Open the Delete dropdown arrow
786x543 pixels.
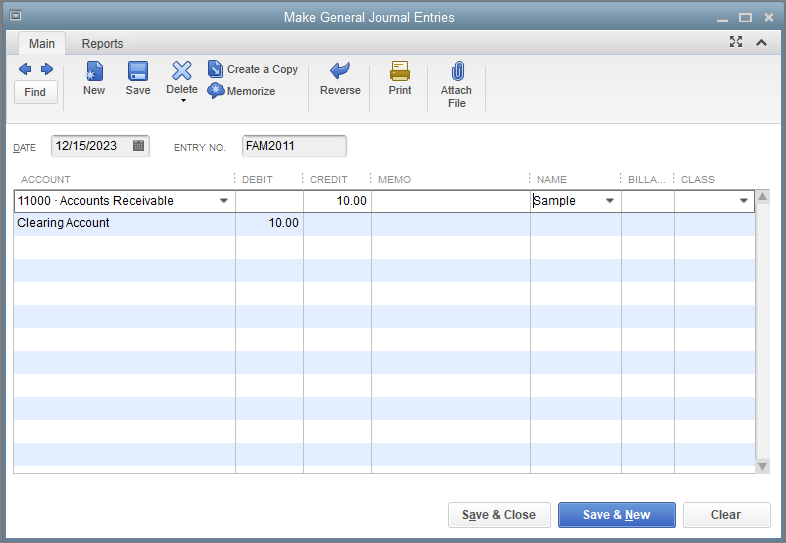click(x=183, y=101)
